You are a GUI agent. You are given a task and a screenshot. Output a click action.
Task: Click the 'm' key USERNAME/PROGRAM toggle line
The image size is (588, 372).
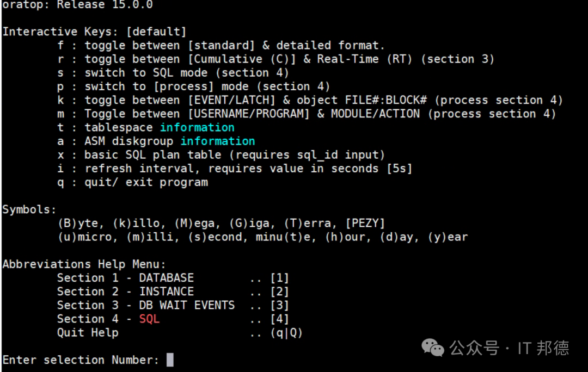[307, 114]
